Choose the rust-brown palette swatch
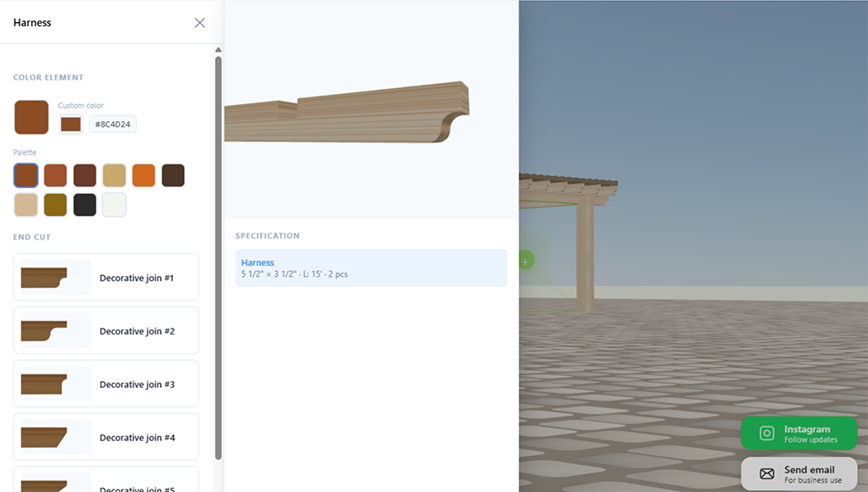 [55, 176]
